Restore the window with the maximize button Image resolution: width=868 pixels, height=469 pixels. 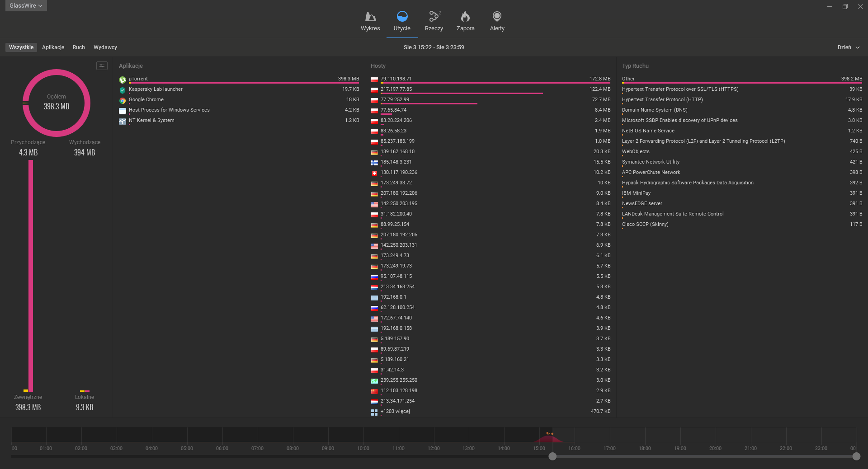[x=845, y=6]
